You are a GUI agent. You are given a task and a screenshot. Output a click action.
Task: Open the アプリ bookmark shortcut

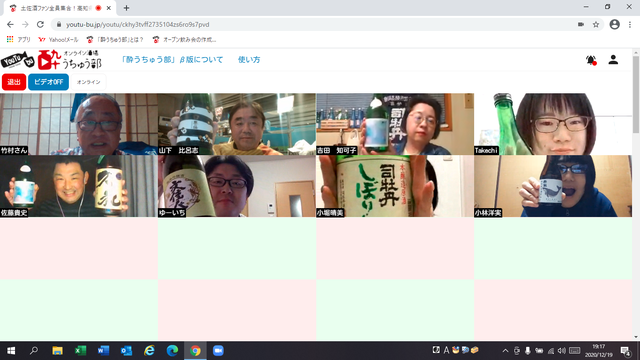click(18, 40)
